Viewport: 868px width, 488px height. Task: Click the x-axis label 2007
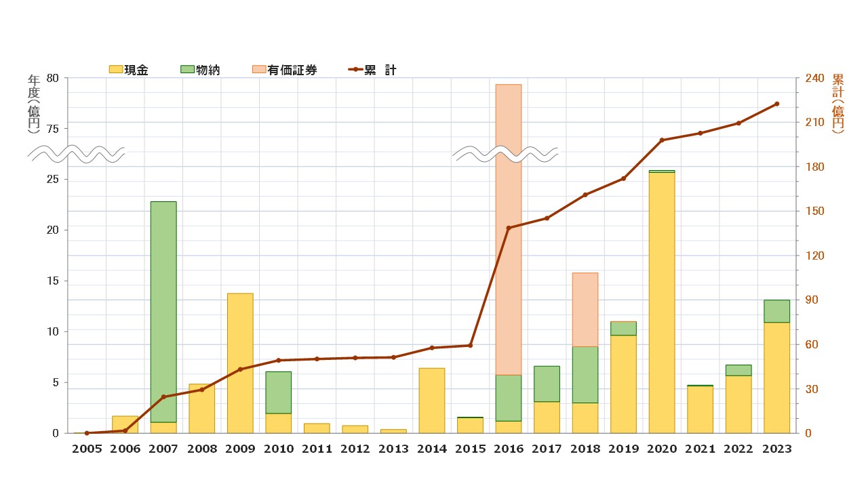coord(163,449)
